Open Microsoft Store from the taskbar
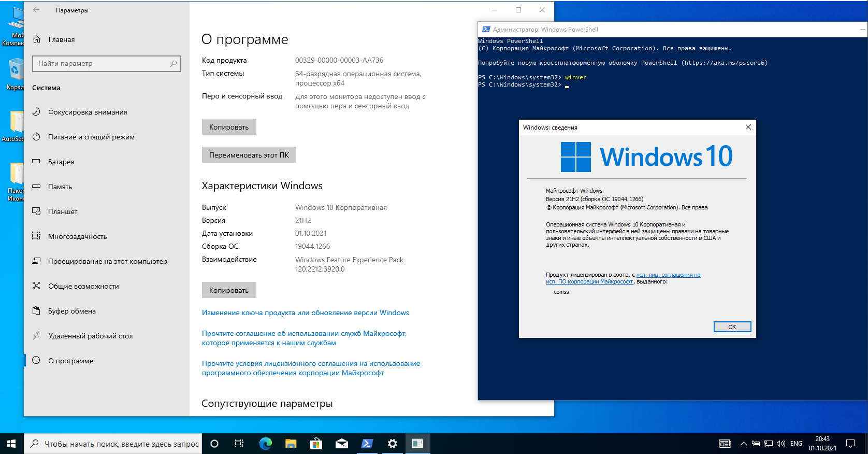Viewport: 868px width, 454px height. (x=316, y=444)
